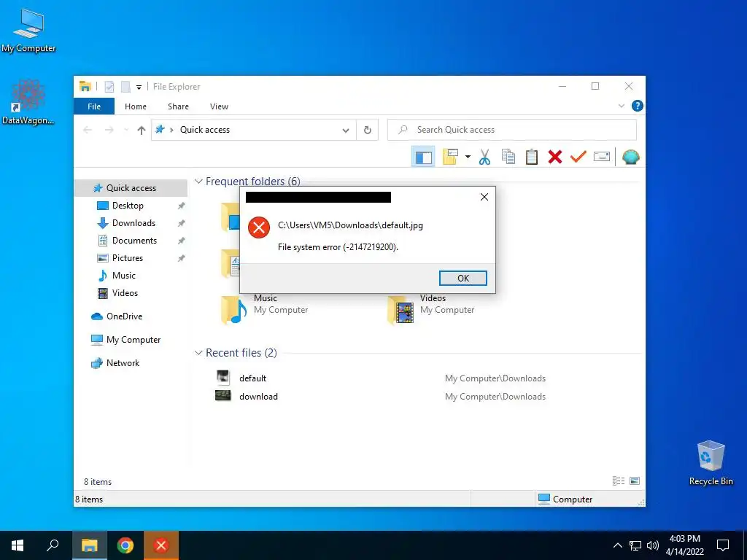
Task: Unpin Desktop using its pin icon
Action: pos(181,206)
